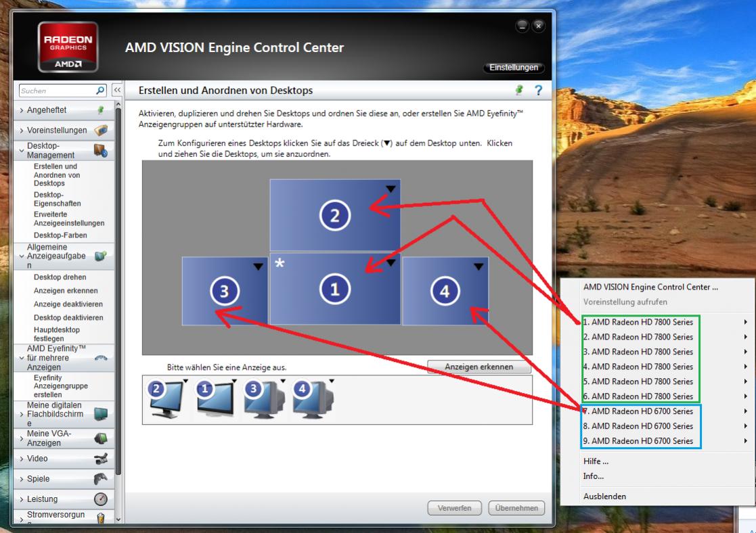The height and width of the screenshot is (533, 756).
Task: Expand the Spiele section
Action: tap(21, 479)
